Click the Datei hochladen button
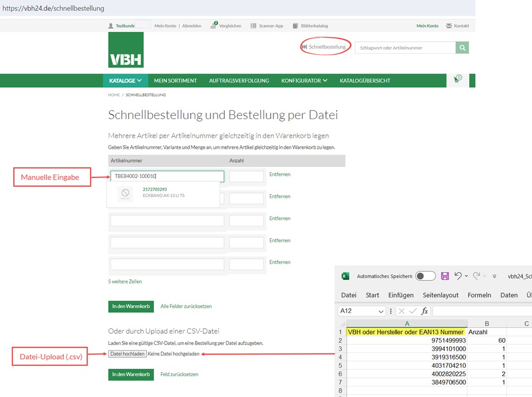The image size is (532, 397). coord(127,354)
